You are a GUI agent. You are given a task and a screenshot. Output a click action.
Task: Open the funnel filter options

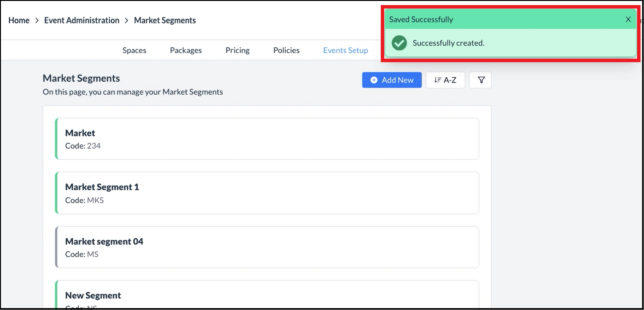coord(480,80)
